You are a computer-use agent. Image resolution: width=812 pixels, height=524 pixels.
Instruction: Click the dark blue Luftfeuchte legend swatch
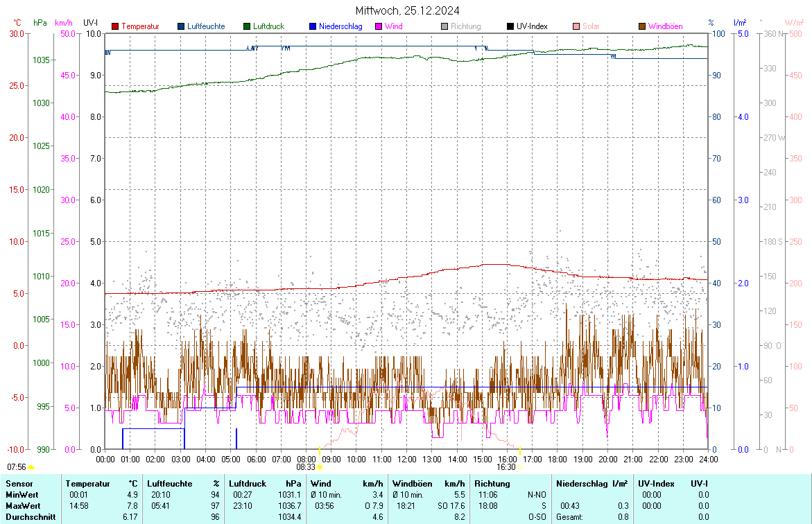pos(181,26)
